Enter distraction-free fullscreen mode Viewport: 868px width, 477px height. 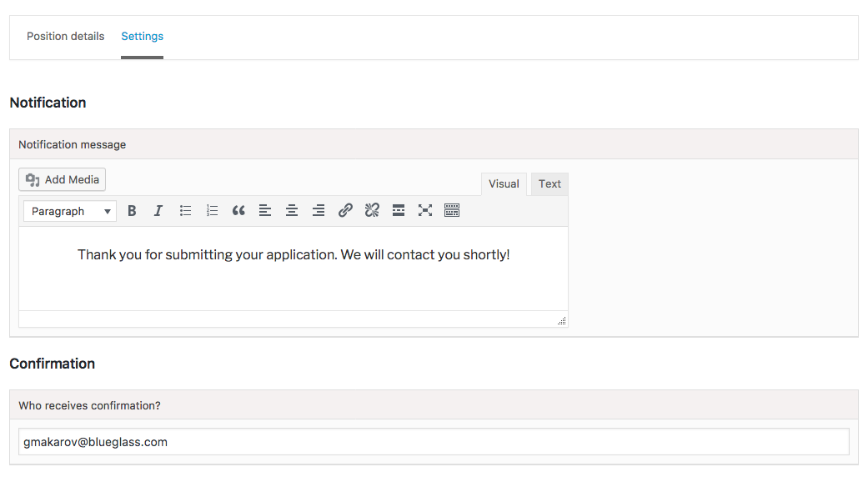point(425,211)
